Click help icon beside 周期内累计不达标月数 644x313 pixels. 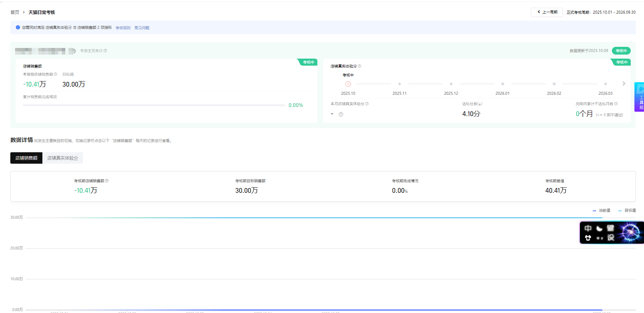[x=616, y=104]
